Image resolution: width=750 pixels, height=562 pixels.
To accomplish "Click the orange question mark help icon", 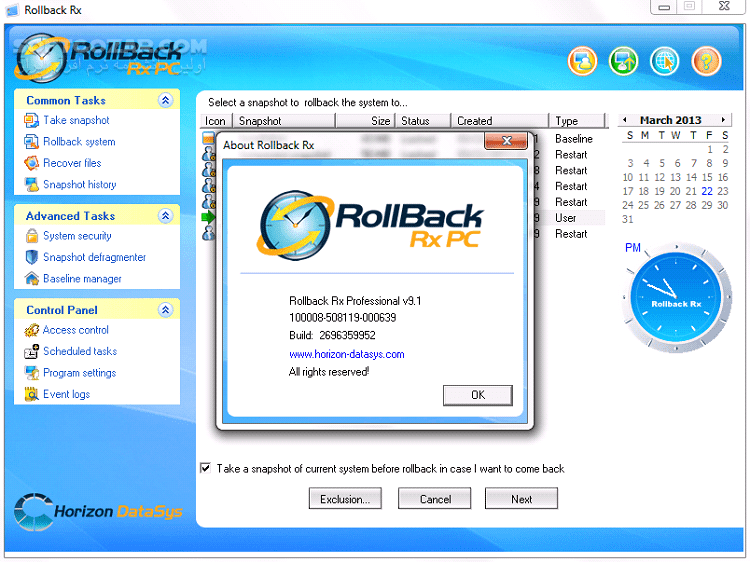I will tap(706, 62).
